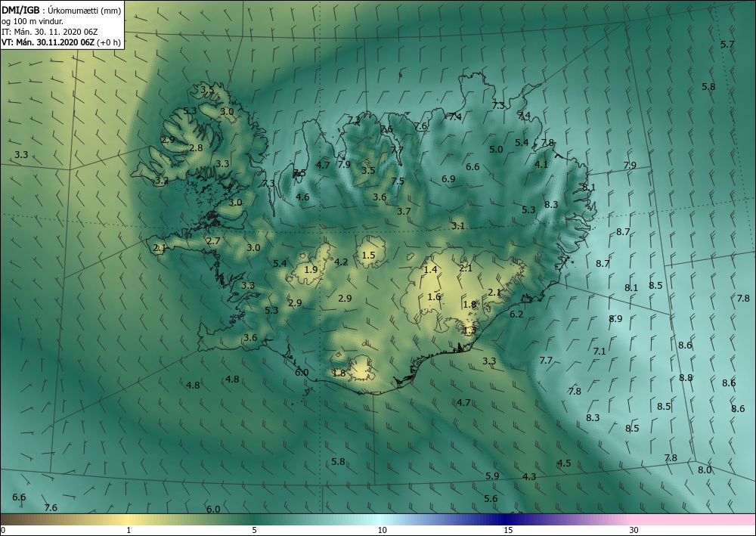Click the 'og 100 m vindur.' legend line
756x536 pixels.
click(x=33, y=20)
